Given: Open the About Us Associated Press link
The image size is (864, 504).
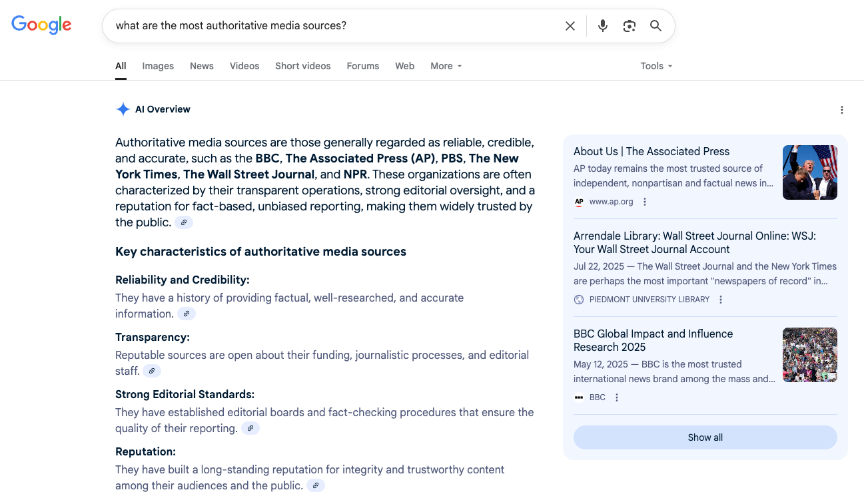Looking at the screenshot, I should click(x=651, y=151).
